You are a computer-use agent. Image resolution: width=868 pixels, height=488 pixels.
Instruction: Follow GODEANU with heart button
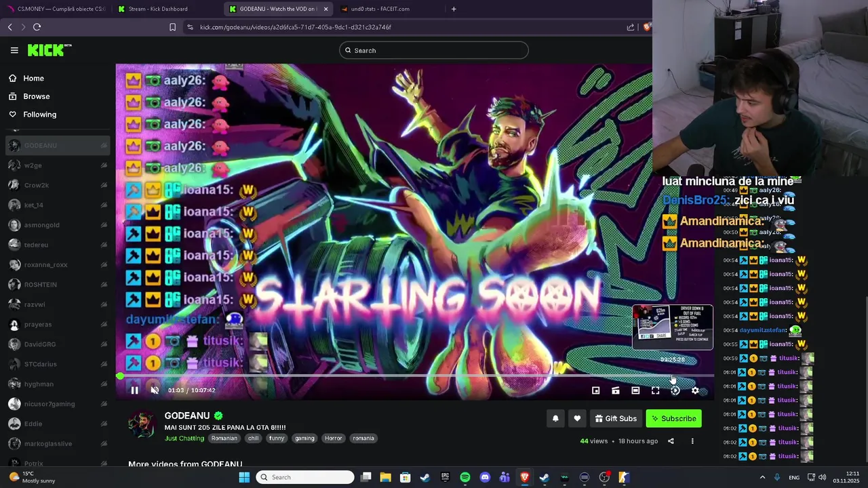pyautogui.click(x=577, y=419)
